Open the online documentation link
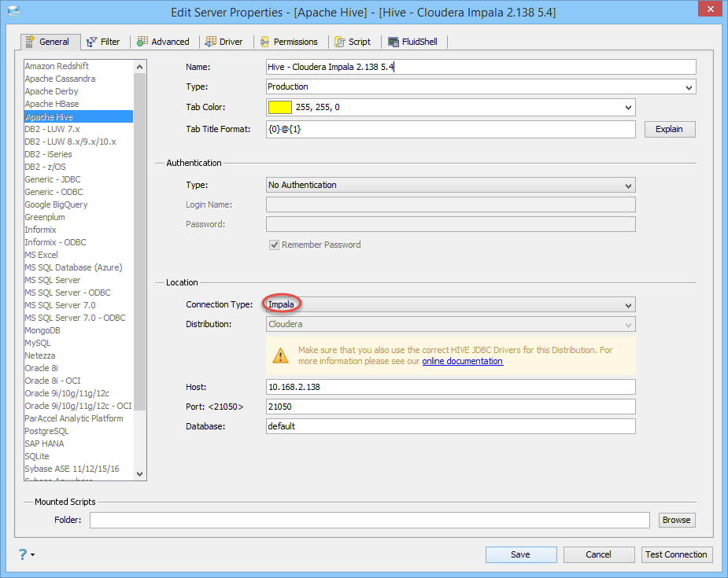Image resolution: width=728 pixels, height=578 pixels. point(462,362)
